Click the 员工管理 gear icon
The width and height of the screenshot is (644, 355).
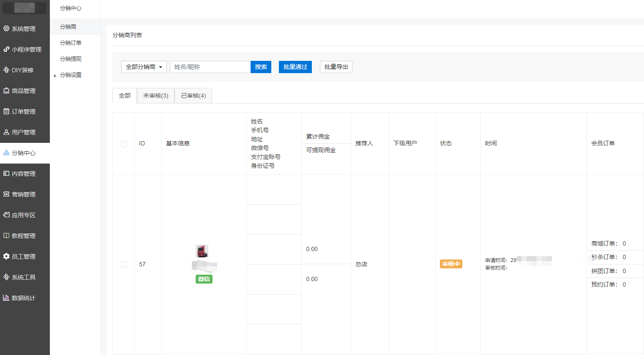click(6, 257)
